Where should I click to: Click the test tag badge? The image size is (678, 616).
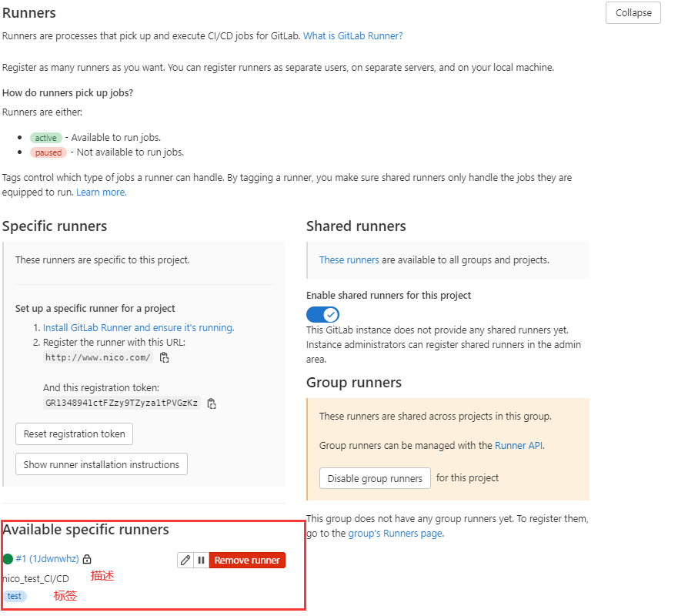15,596
